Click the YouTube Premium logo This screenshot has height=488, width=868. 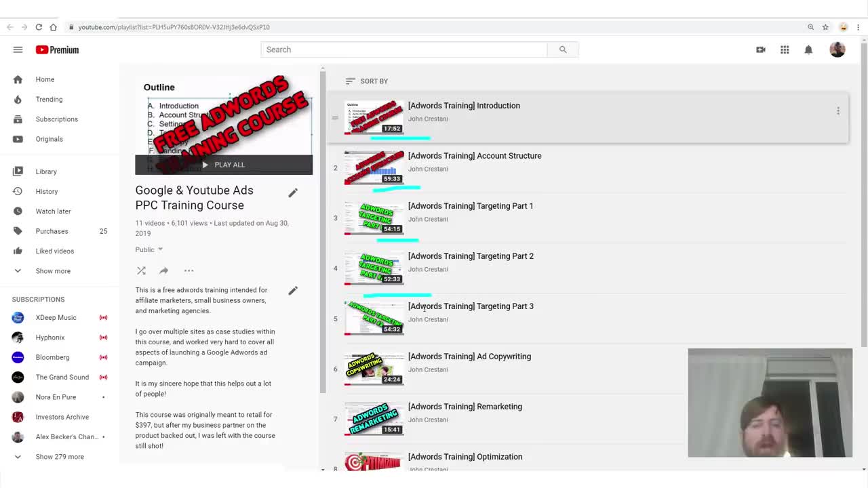click(x=58, y=49)
